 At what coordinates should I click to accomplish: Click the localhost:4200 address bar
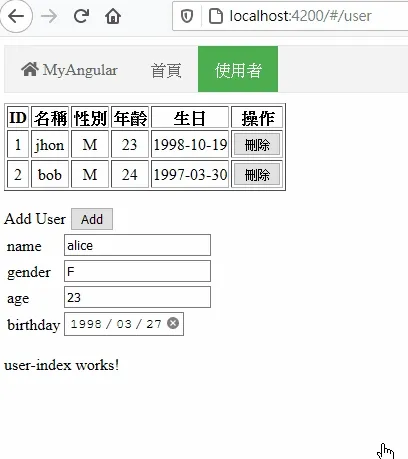(x=300, y=16)
